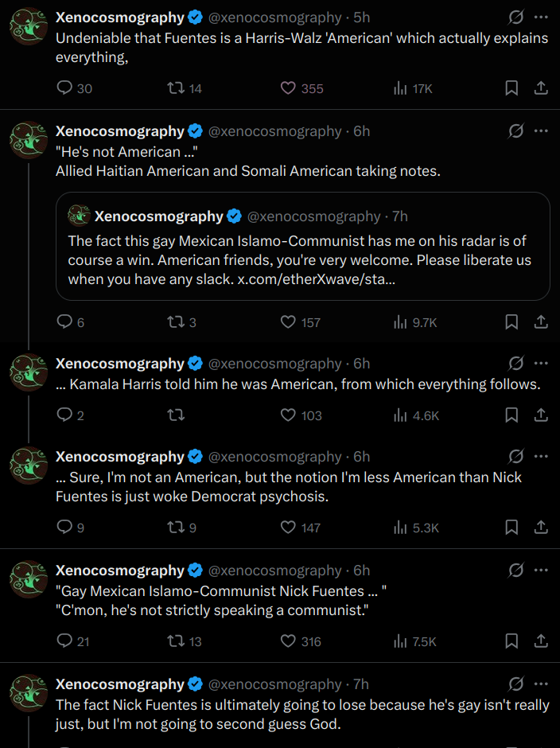
Task: Click the Grok icon on the "He's not American" tweet
Action: (515, 131)
